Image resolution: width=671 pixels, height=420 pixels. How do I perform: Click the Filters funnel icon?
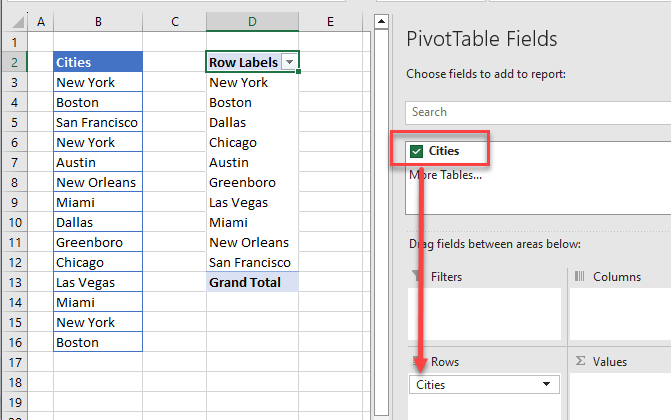pyautogui.click(x=417, y=277)
